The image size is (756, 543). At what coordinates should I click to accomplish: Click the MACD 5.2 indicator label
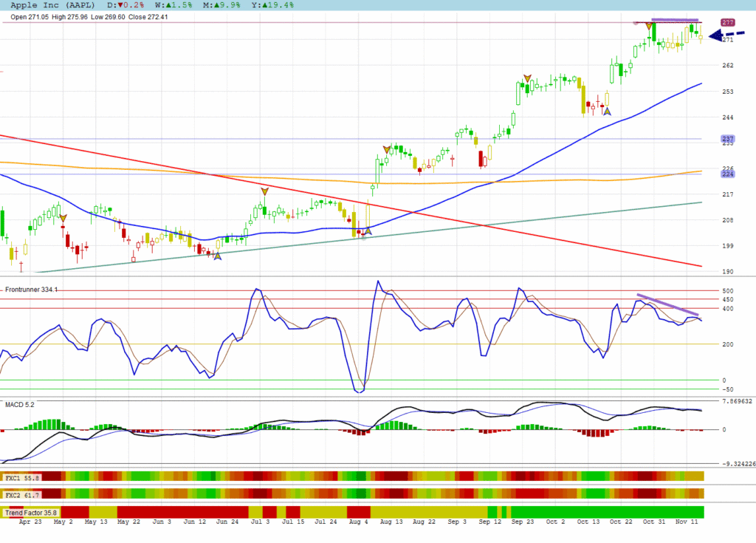pyautogui.click(x=19, y=404)
